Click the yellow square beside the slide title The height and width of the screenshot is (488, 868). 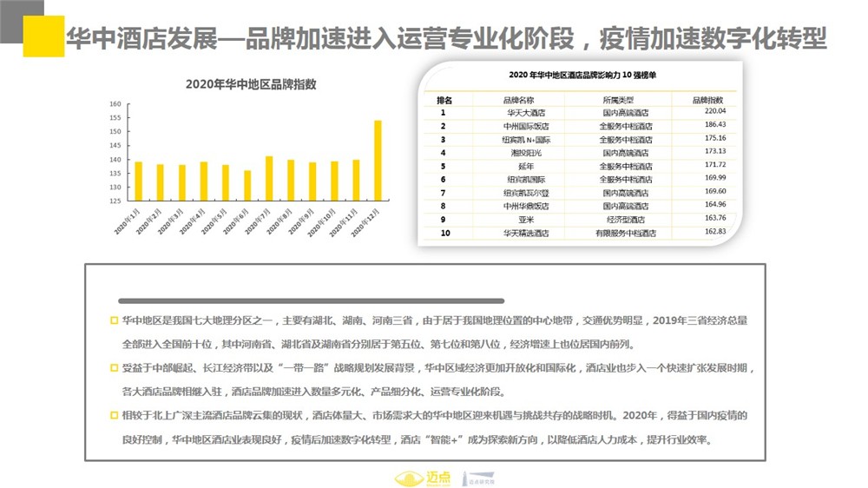tap(43, 36)
